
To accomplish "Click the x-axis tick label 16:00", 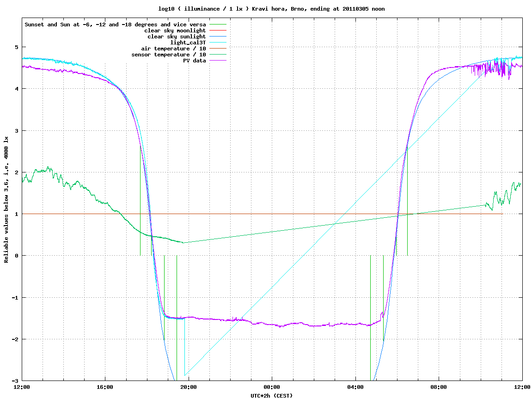I will [105, 387].
